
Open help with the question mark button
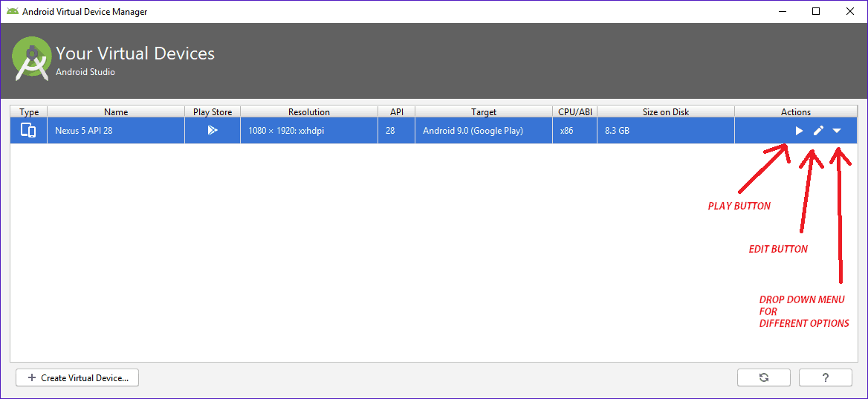pos(826,378)
